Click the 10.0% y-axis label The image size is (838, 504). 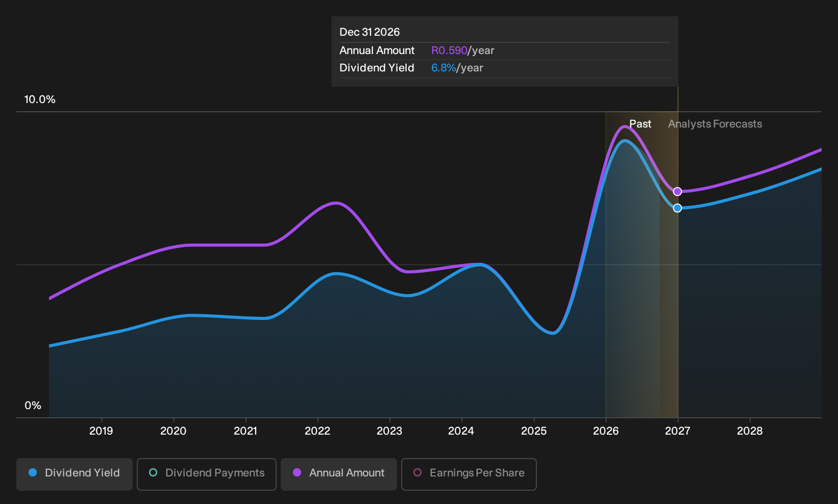point(40,99)
